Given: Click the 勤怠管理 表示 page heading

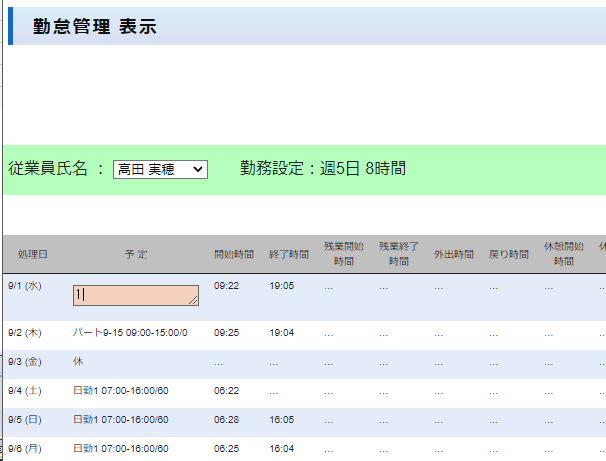Looking at the screenshot, I should pyautogui.click(x=94, y=27).
